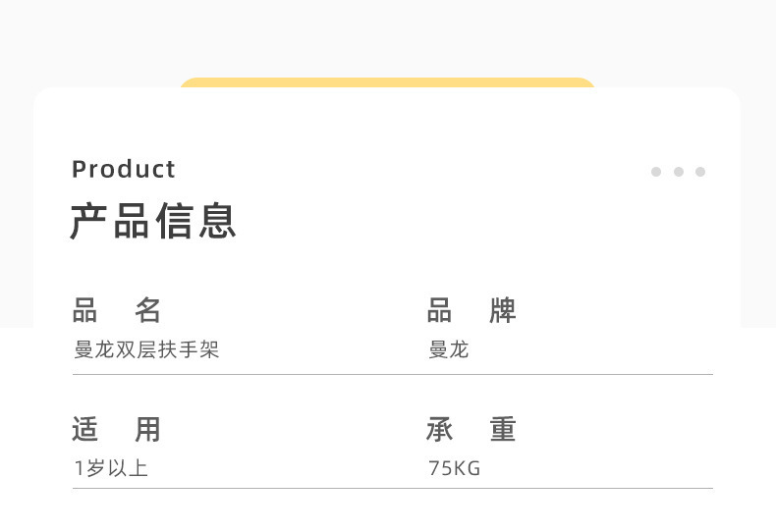The height and width of the screenshot is (532, 776).
Task: Click the left gray dot
Action: coord(656,172)
